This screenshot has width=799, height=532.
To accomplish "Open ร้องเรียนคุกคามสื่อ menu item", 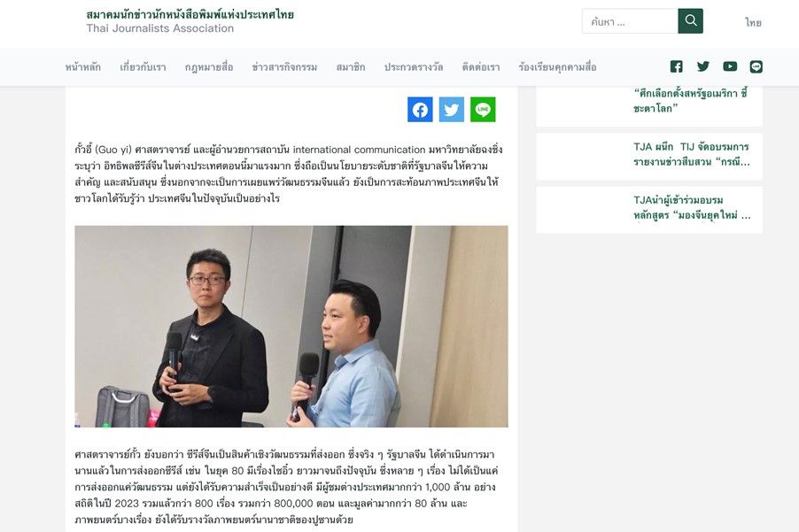I will coord(557,67).
